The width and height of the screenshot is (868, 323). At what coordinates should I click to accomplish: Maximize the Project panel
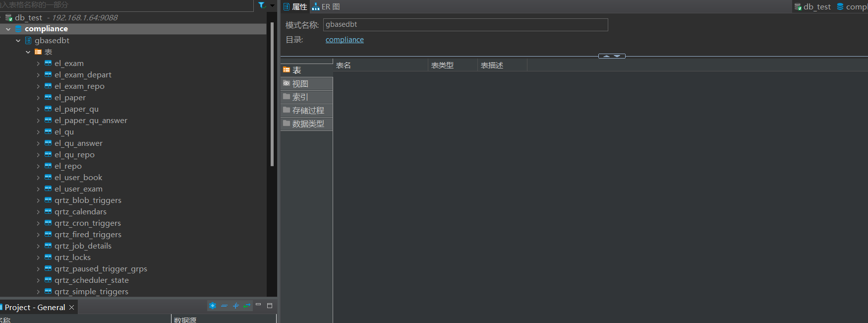pyautogui.click(x=270, y=306)
